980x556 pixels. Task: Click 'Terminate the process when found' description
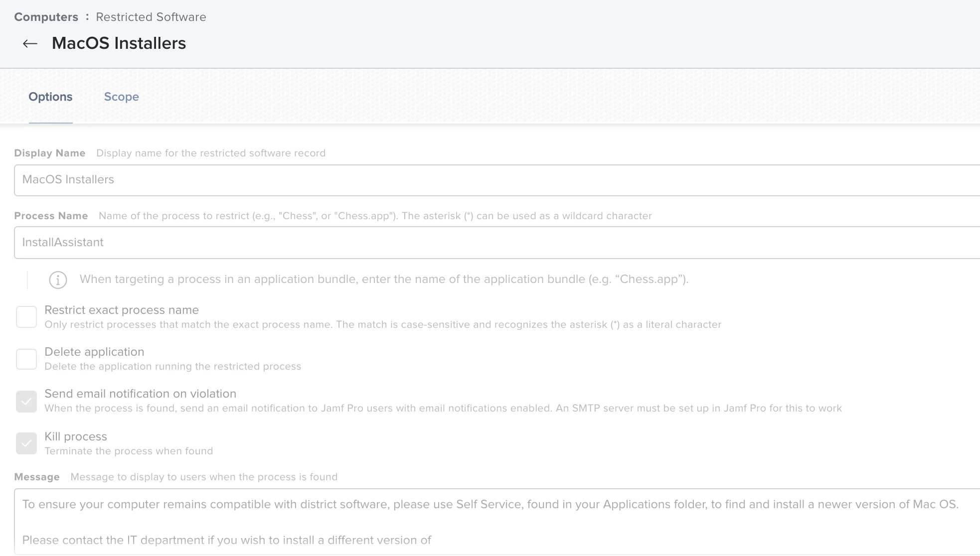[129, 451]
